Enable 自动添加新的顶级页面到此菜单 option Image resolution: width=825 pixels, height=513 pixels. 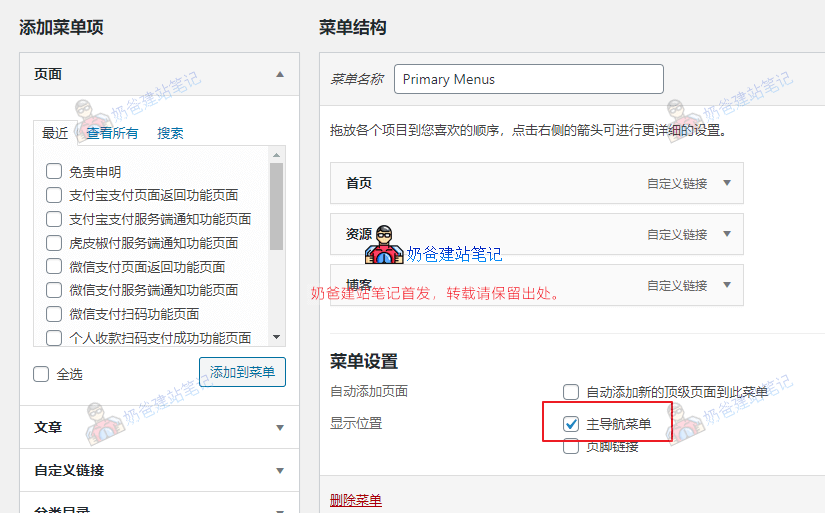pos(571,392)
